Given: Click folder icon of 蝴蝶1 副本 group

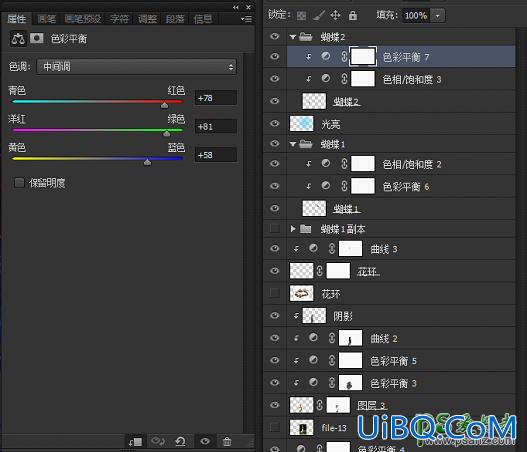Looking at the screenshot, I should pyautogui.click(x=305, y=229).
